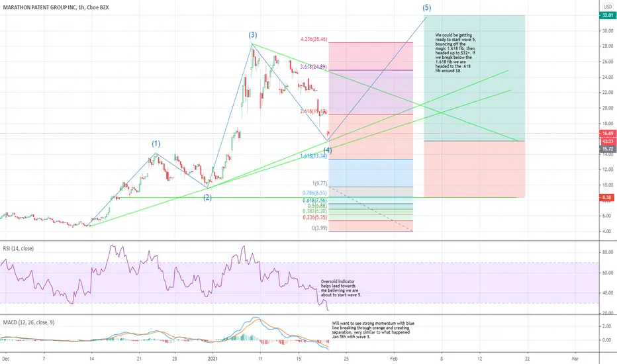Click the 2.00 value on MACD scale
The height and width of the screenshot is (364, 617).
coord(607,326)
